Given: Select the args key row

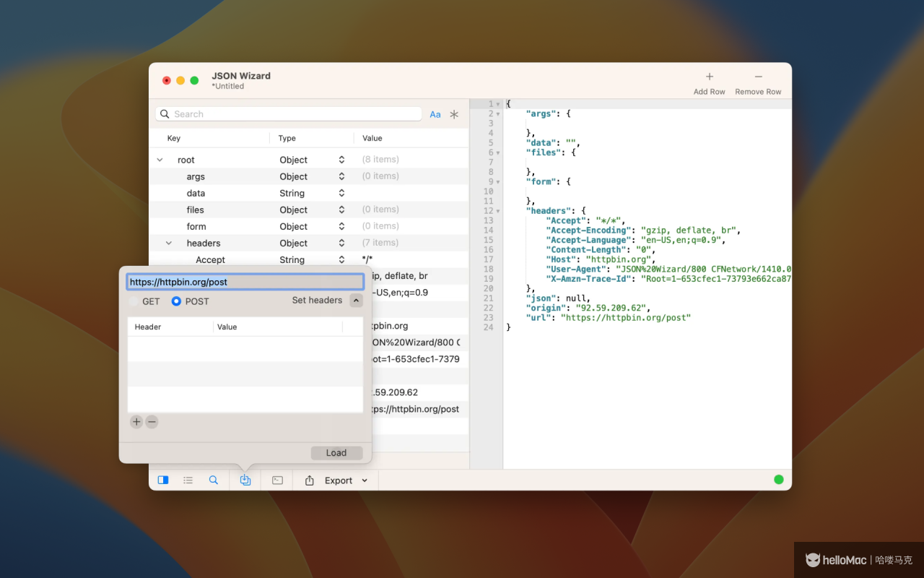Looking at the screenshot, I should pyautogui.click(x=196, y=176).
